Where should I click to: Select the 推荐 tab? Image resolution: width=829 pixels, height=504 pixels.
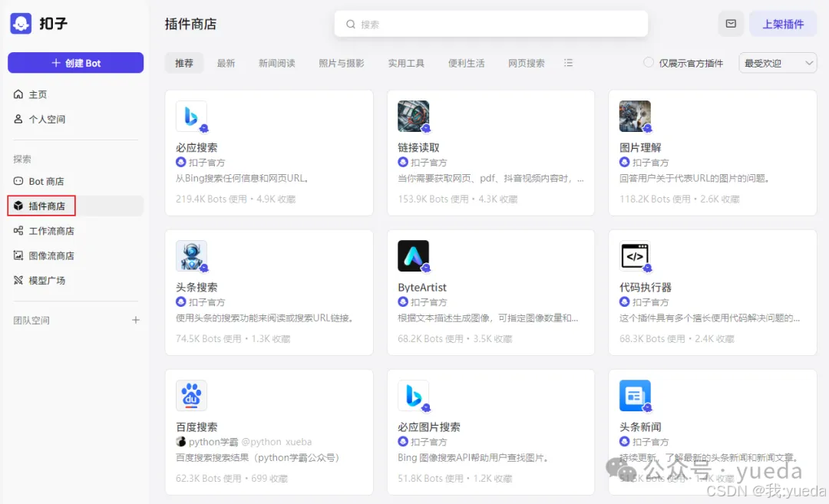[x=184, y=63]
